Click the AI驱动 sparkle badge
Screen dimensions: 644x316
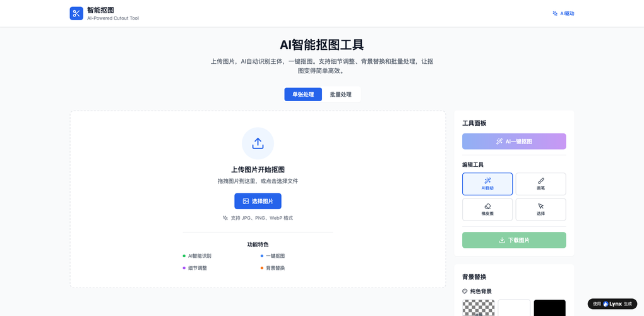[563, 13]
